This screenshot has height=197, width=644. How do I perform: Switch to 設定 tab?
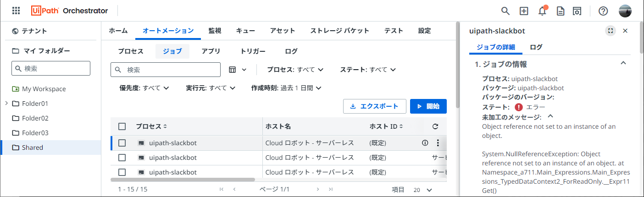[425, 31]
